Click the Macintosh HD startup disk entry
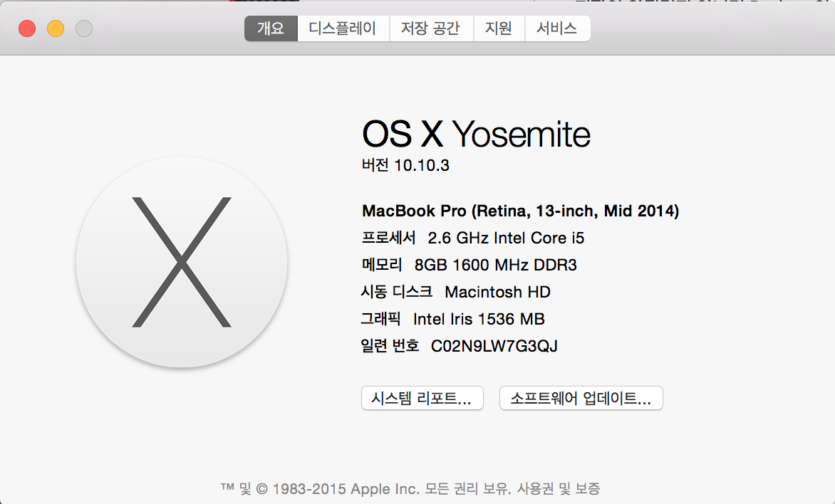This screenshot has height=504, width=835. pos(497,292)
